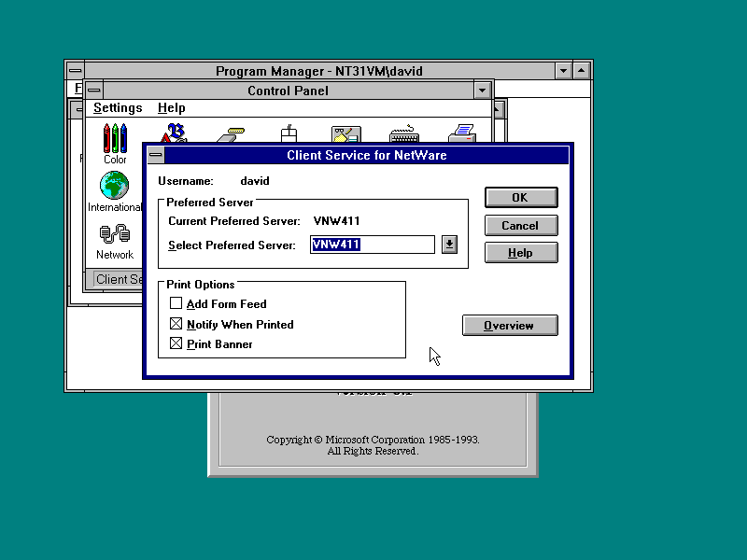Click the Current Preferred Server value VNW411
This screenshot has height=560, width=747.
point(336,221)
